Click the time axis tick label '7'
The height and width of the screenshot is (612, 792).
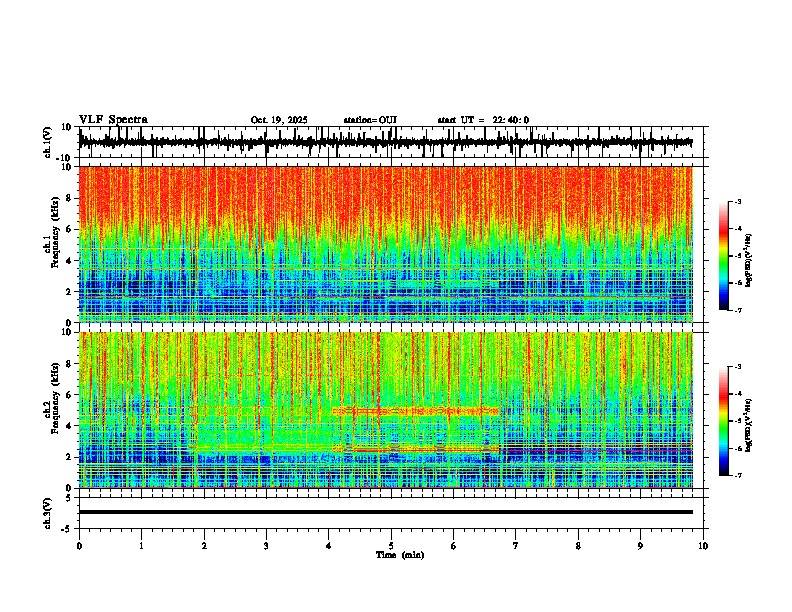516,546
